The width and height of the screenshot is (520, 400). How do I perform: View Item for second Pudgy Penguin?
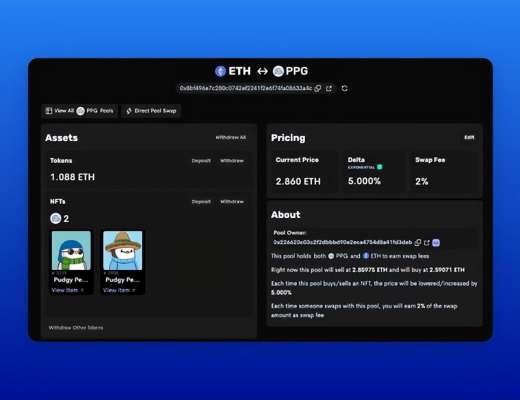pyautogui.click(x=119, y=290)
